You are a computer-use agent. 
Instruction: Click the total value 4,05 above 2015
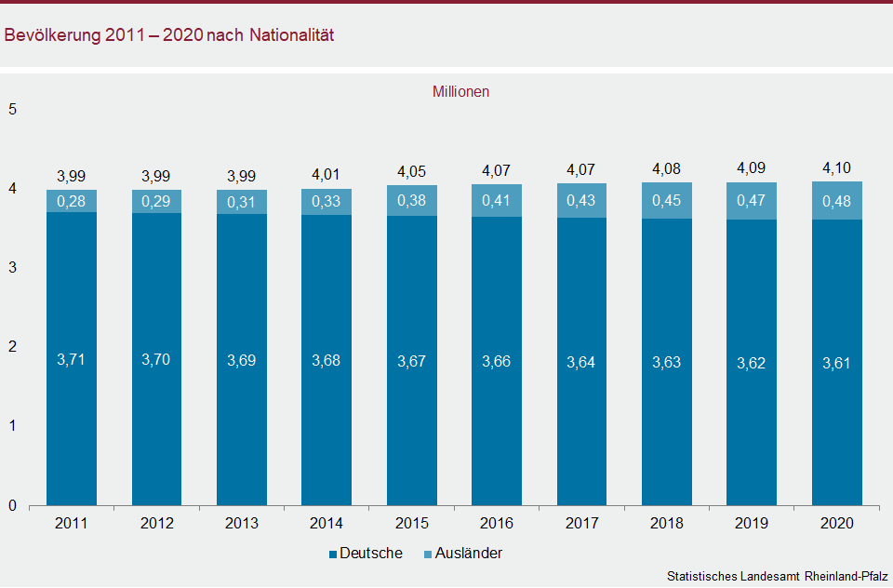click(411, 172)
